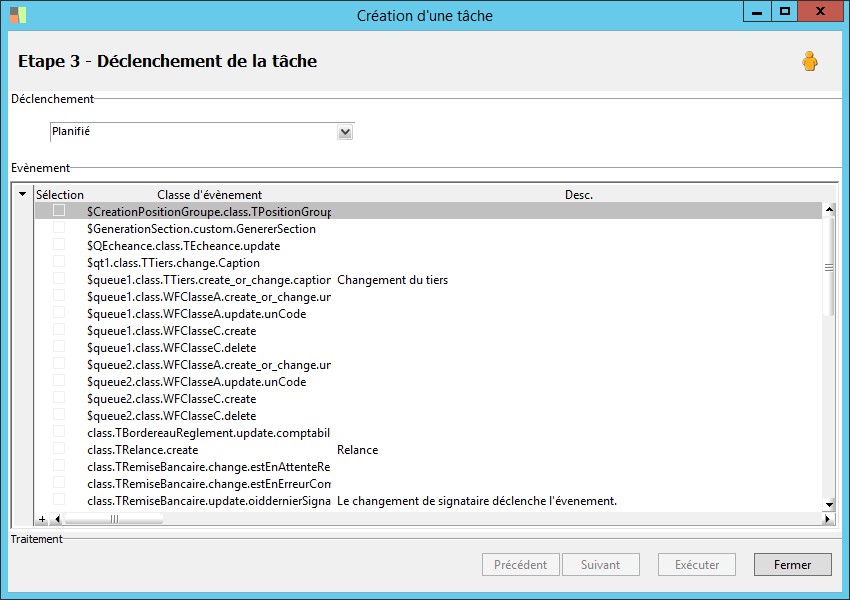Select the $queue2.class.WFClasseC.create row
This screenshot has width=850, height=600.
click(x=428, y=399)
